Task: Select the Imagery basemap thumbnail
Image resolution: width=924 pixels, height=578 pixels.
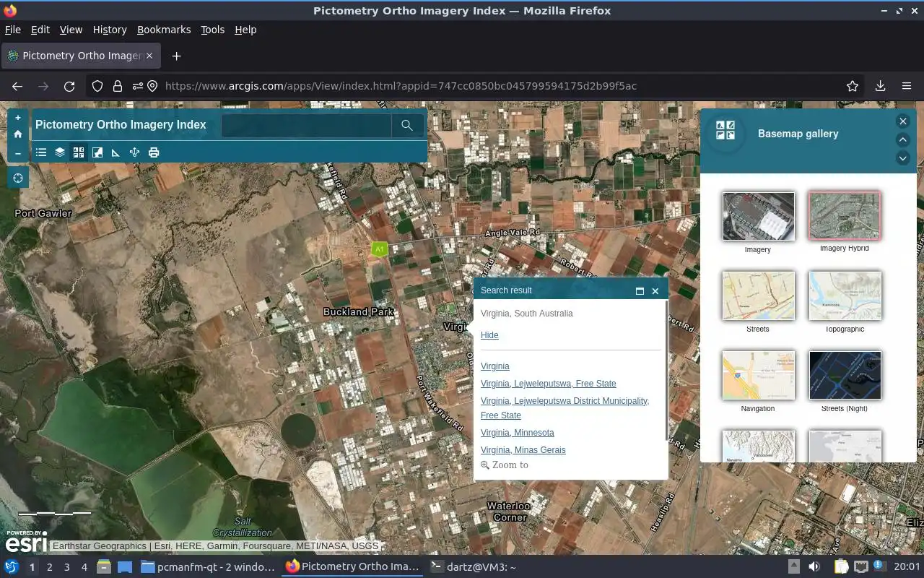Action: point(759,216)
